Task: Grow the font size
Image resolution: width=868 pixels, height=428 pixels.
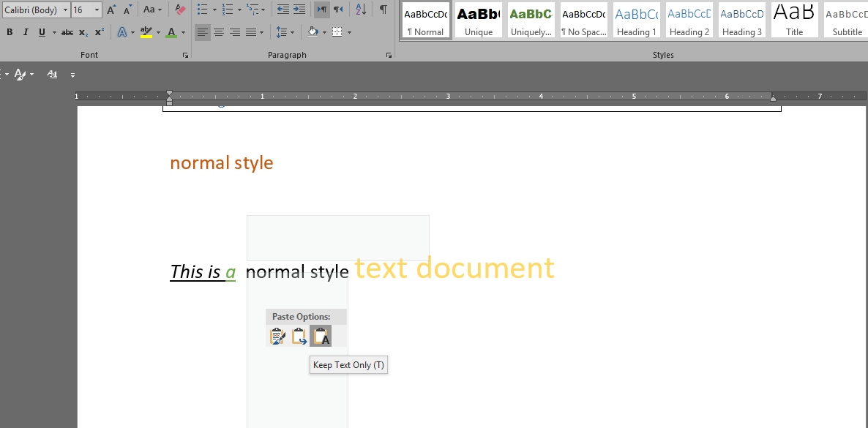Action: pyautogui.click(x=111, y=10)
